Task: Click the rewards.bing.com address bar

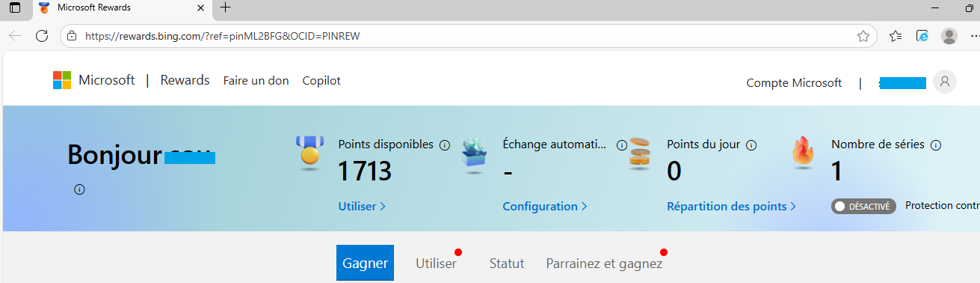Action: 468,36
